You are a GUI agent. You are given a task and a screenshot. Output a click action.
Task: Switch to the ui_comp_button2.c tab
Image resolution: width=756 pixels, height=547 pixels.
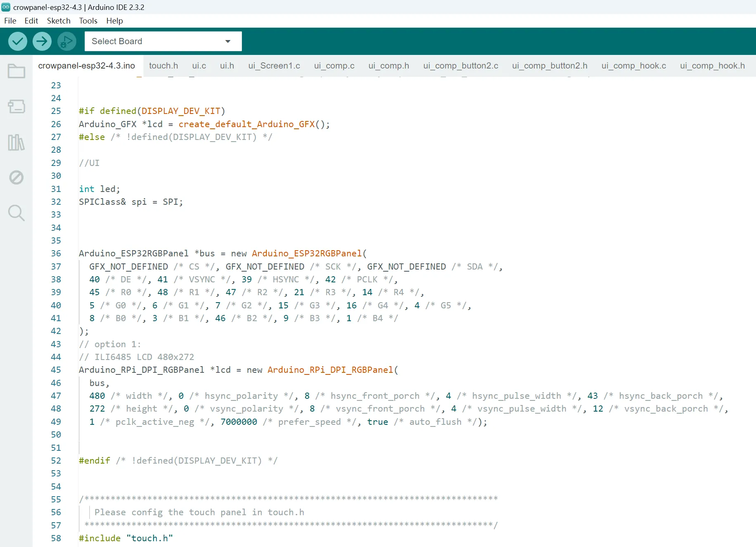coord(461,66)
